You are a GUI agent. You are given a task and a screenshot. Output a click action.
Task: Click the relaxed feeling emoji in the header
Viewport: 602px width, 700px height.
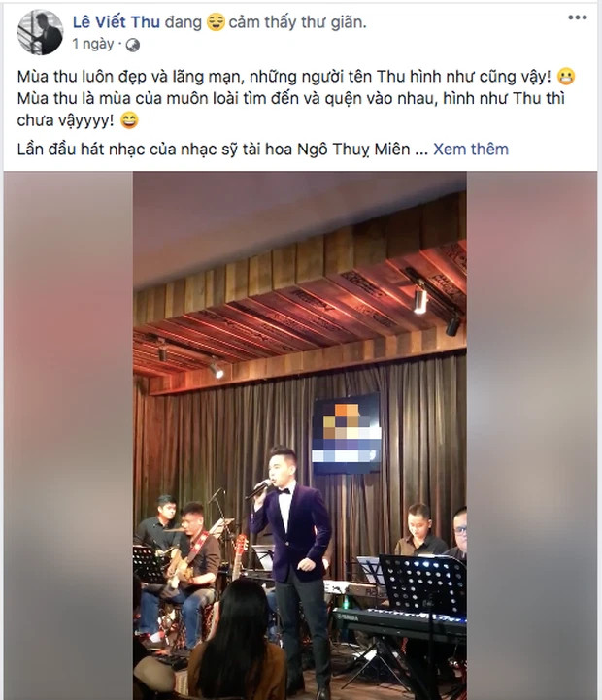click(x=216, y=22)
